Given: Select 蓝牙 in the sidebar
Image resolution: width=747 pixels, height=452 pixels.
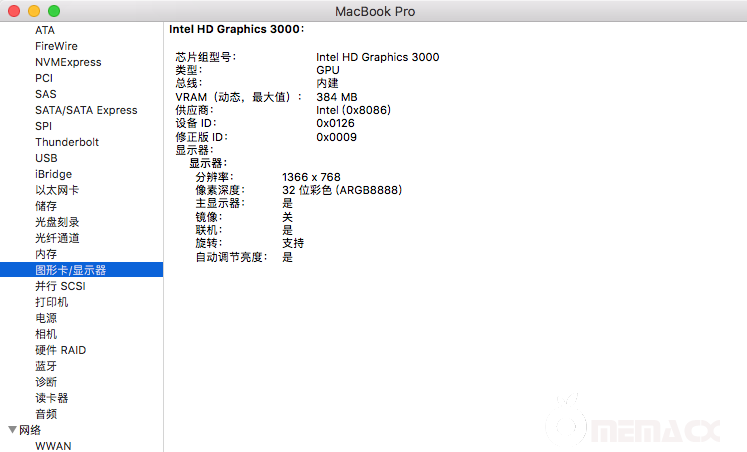Looking at the screenshot, I should [46, 366].
